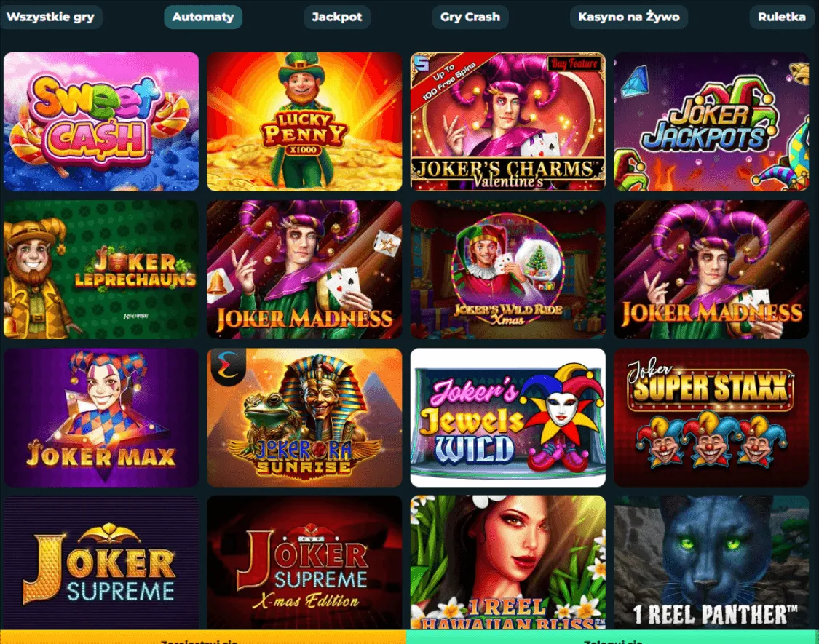This screenshot has width=819, height=644.
Task: Select the Joker Jackpots game
Action: (x=711, y=122)
